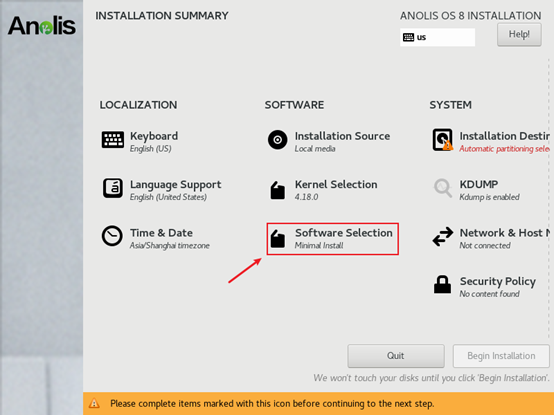Click the '4.18.0' kernel version text

click(x=306, y=197)
